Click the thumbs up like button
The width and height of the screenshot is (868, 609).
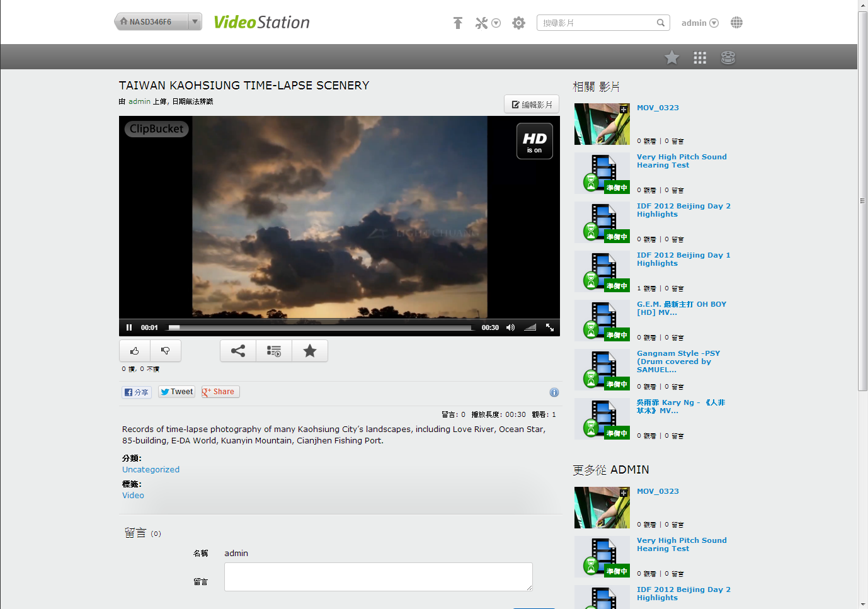tap(135, 351)
